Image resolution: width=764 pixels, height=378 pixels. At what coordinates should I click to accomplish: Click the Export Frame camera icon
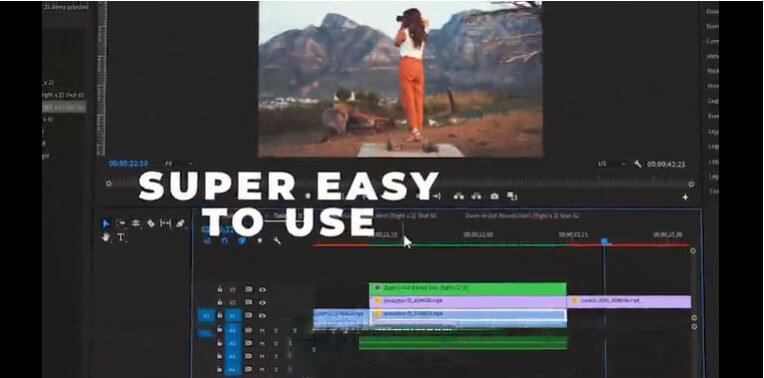pyautogui.click(x=495, y=196)
